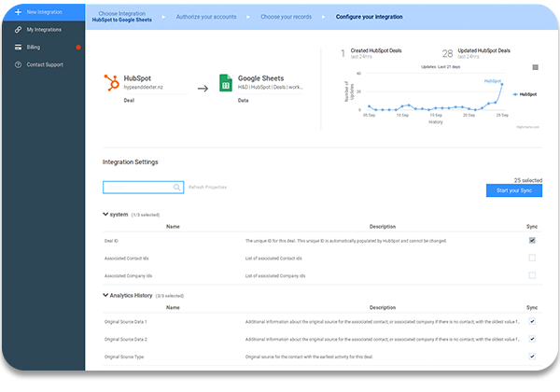Toggle Original Source Type sync checkbox
Image resolution: width=560 pixels, height=392 pixels.
point(532,357)
